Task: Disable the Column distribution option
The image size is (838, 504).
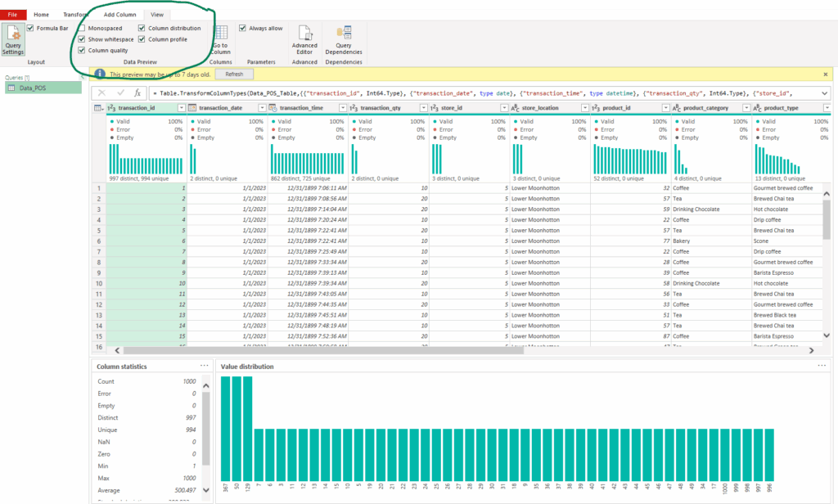Action: [142, 27]
